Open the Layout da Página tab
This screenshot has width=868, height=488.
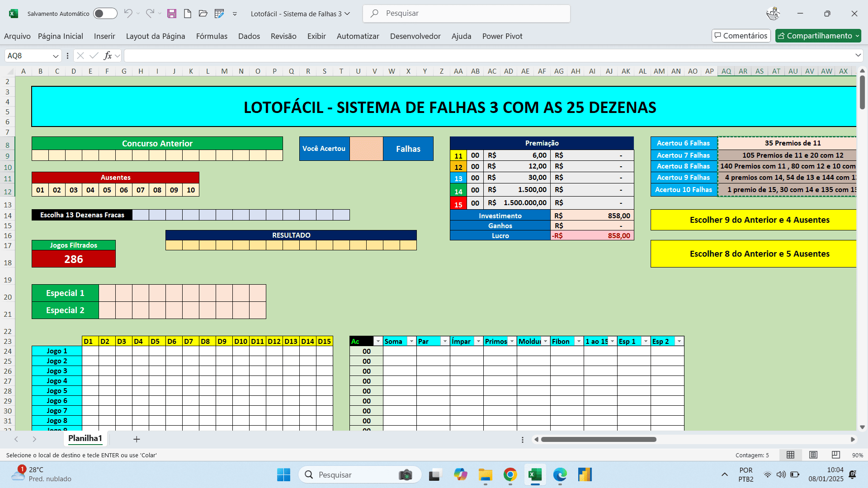click(156, 36)
